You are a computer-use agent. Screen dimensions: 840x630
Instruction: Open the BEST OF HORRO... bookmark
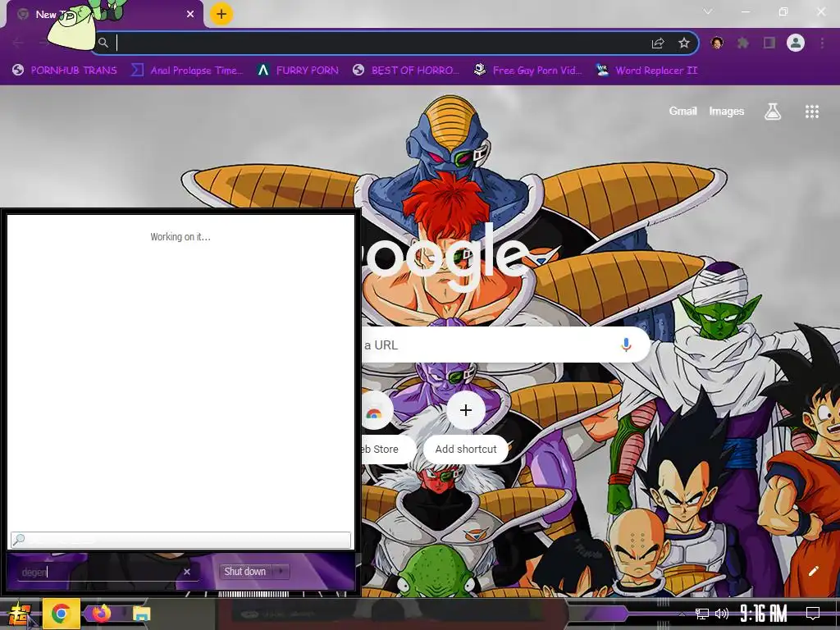pyautogui.click(x=406, y=71)
